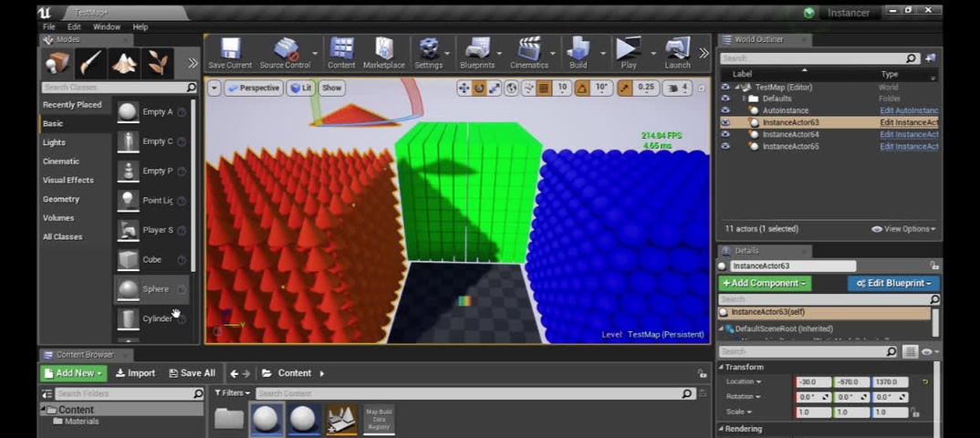Click the Edit Blueprint button
The image size is (980, 438).
(x=893, y=283)
